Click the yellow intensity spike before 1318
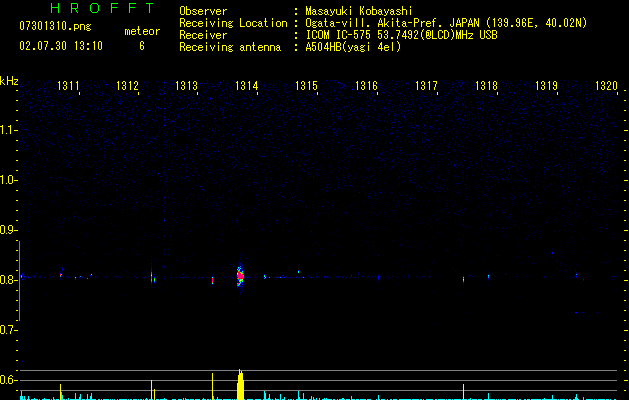 463,392
